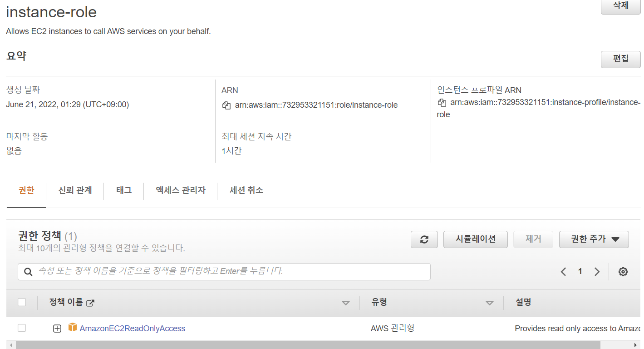Click the role ARN text value
Image resolution: width=644 pixels, height=349 pixels.
[316, 105]
